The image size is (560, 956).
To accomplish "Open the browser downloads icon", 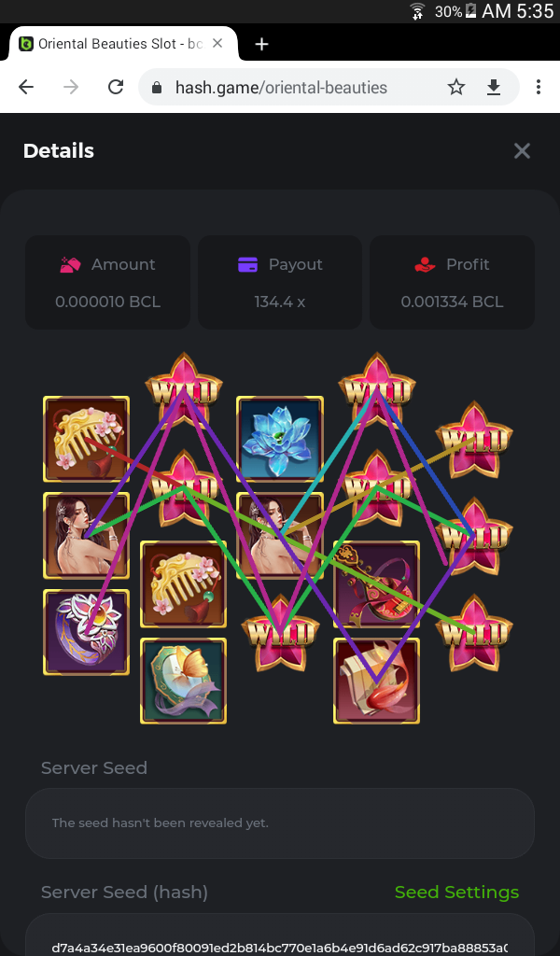I will click(x=494, y=87).
